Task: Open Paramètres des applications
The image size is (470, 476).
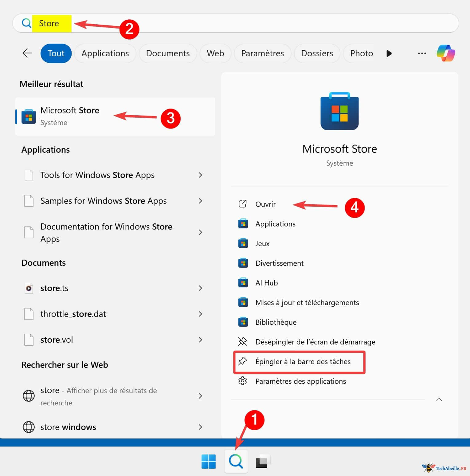Action: [301, 381]
